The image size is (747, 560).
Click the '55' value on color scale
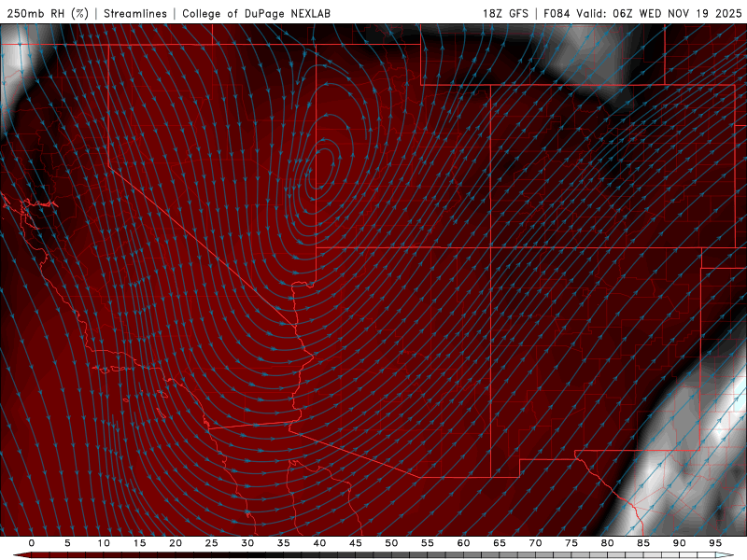[428, 543]
